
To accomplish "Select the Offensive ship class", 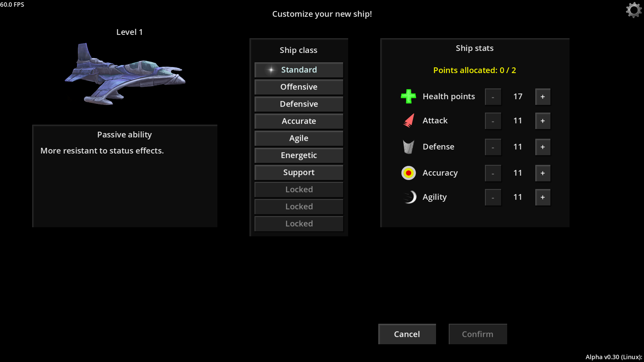I will (299, 87).
